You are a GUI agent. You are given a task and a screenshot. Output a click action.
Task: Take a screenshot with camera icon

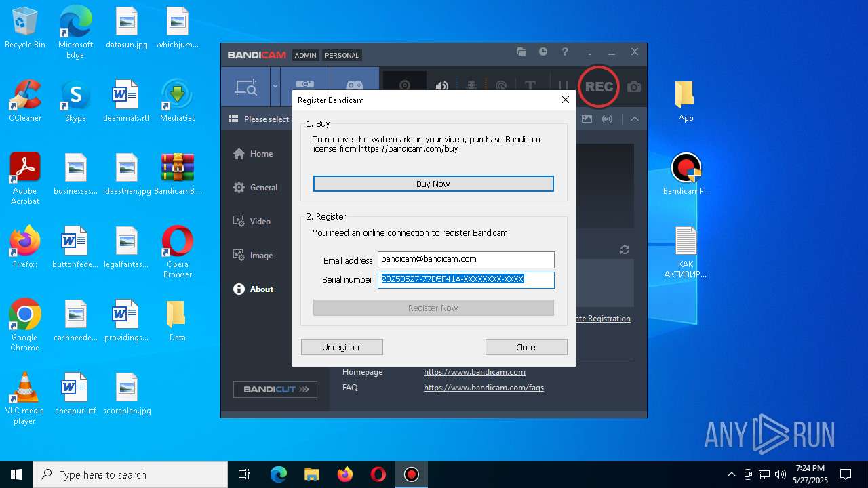click(634, 87)
